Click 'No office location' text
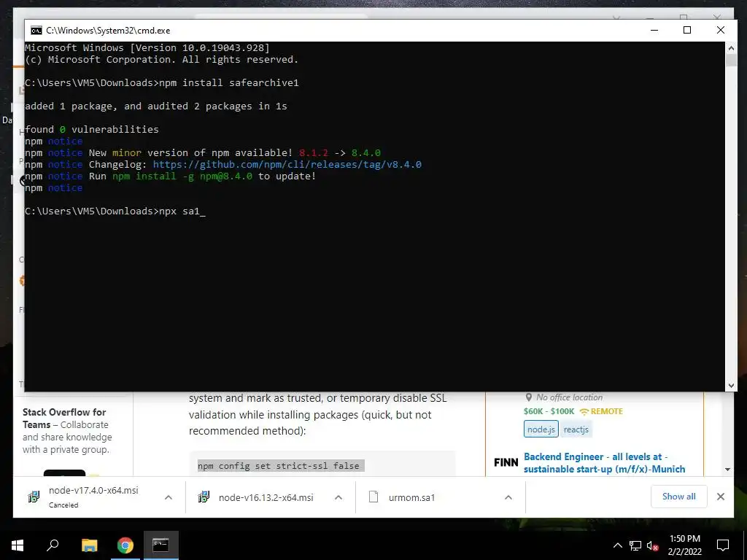The width and height of the screenshot is (747, 560). [x=569, y=397]
